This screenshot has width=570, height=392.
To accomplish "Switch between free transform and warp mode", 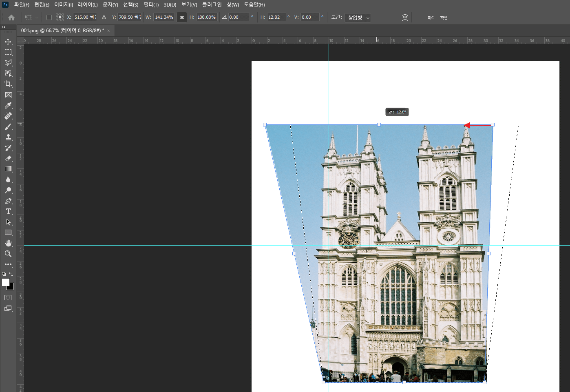I will click(405, 18).
